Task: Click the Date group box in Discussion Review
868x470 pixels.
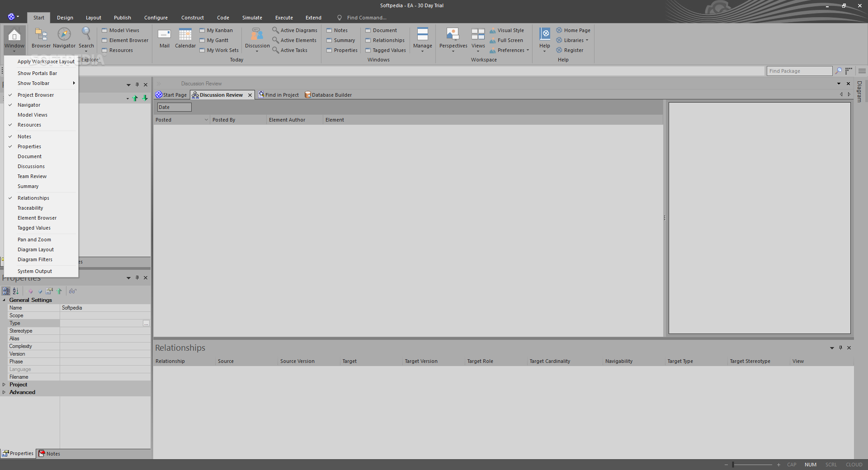Action: [x=174, y=107]
